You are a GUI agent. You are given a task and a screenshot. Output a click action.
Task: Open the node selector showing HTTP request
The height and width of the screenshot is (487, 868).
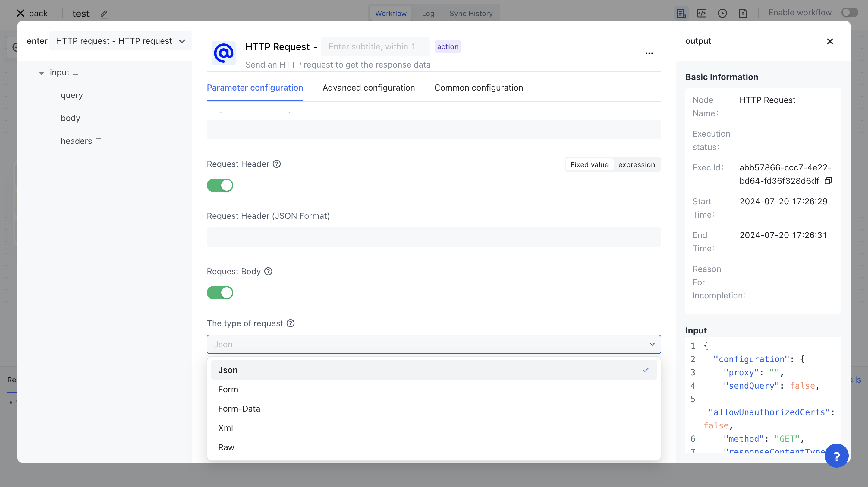coord(120,41)
